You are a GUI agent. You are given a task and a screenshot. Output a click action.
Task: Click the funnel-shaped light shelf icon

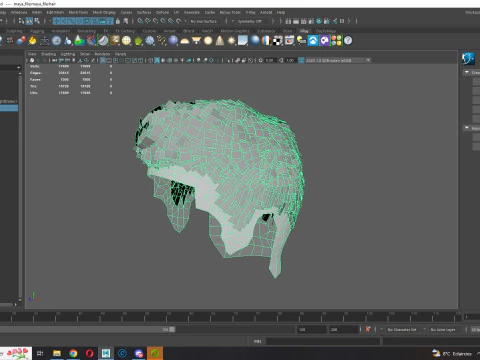click(x=196, y=41)
